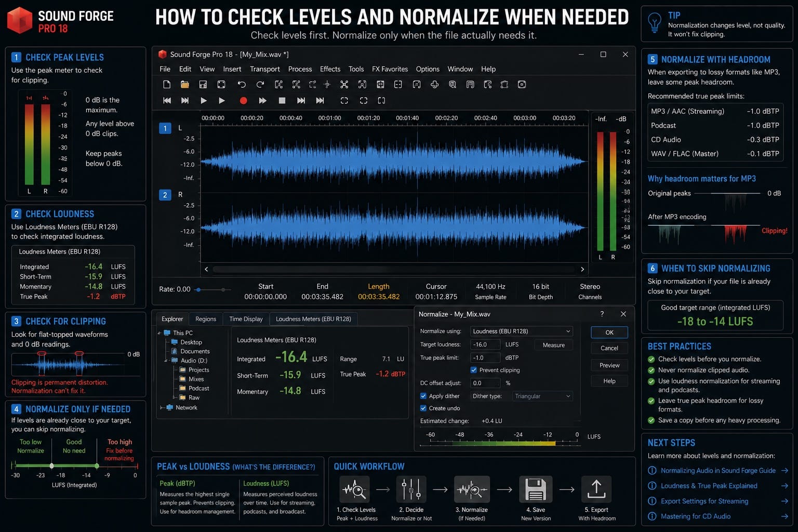Click the Target loudness input field
This screenshot has width=798, height=532.
click(x=485, y=344)
